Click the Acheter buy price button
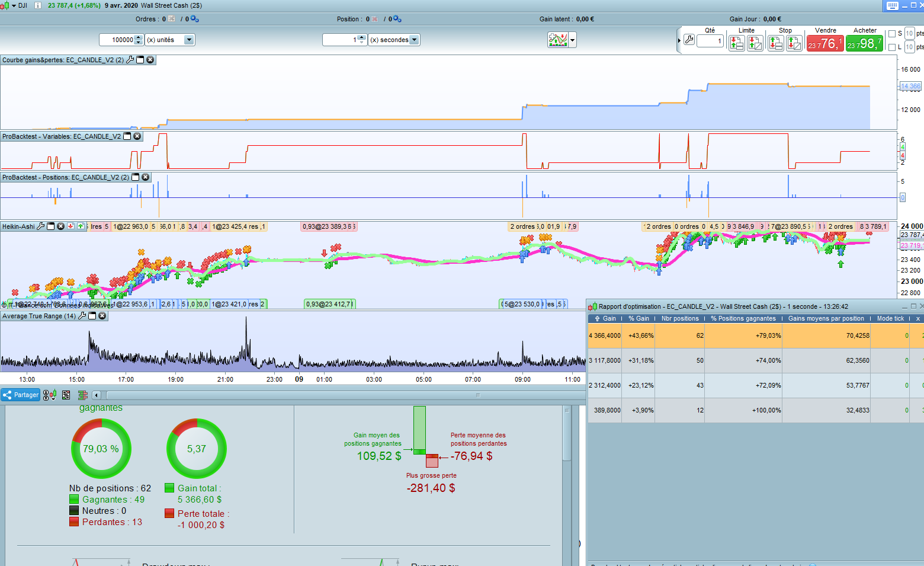The height and width of the screenshot is (566, 924). (864, 43)
